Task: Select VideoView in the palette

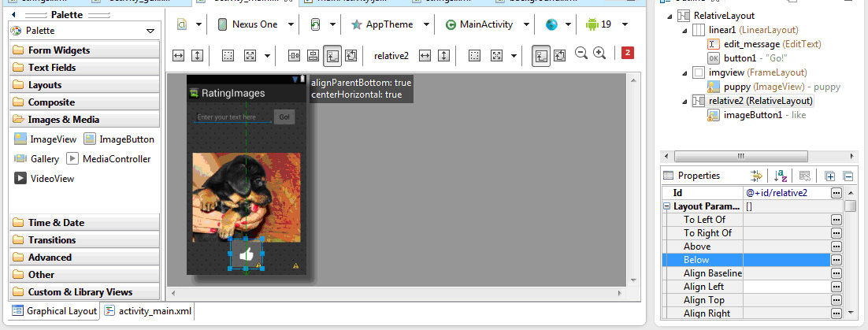Action: [44, 178]
